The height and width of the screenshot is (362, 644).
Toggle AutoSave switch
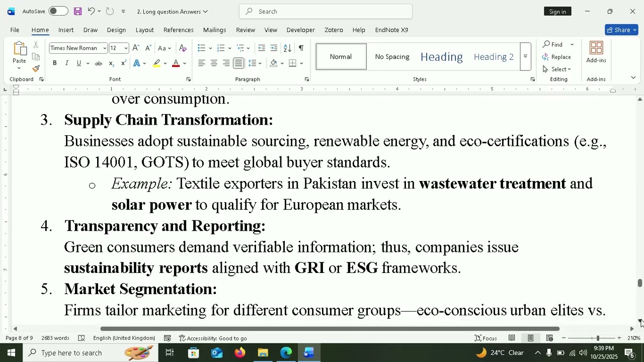58,11
